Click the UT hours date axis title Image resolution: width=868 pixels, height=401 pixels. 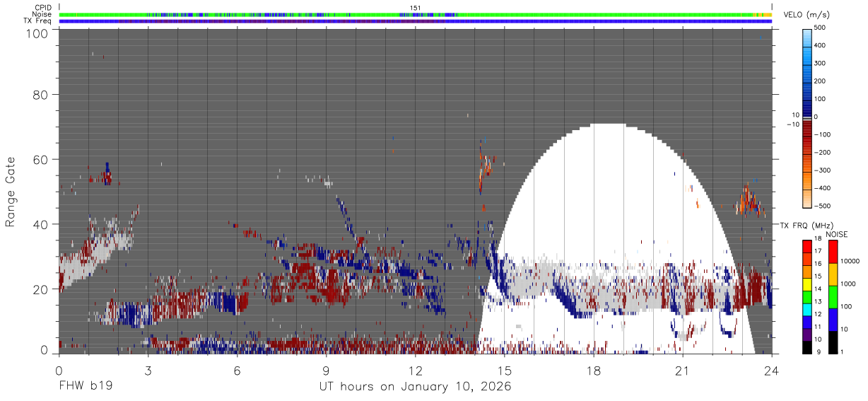coord(415,387)
